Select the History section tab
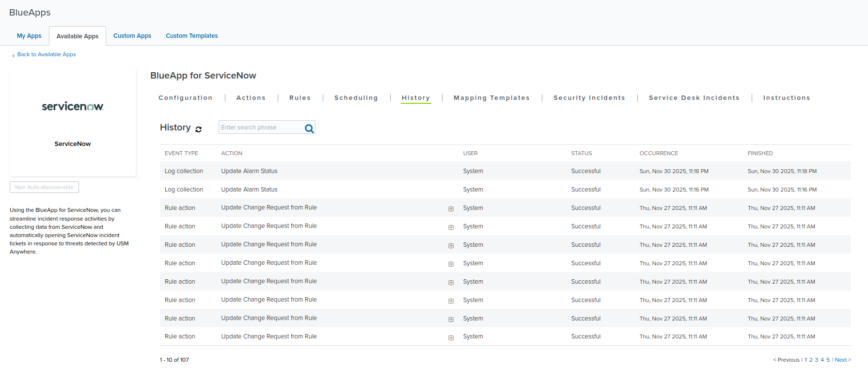The image size is (868, 384). tap(416, 98)
